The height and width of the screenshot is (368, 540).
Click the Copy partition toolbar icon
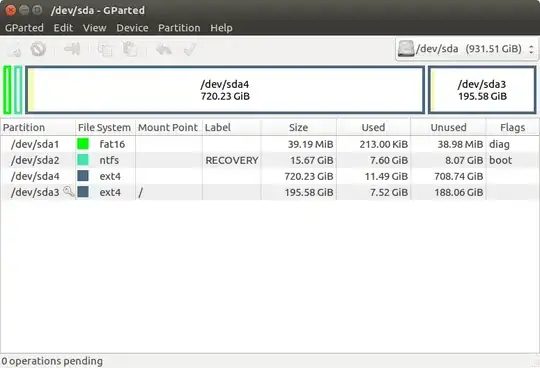(x=105, y=49)
